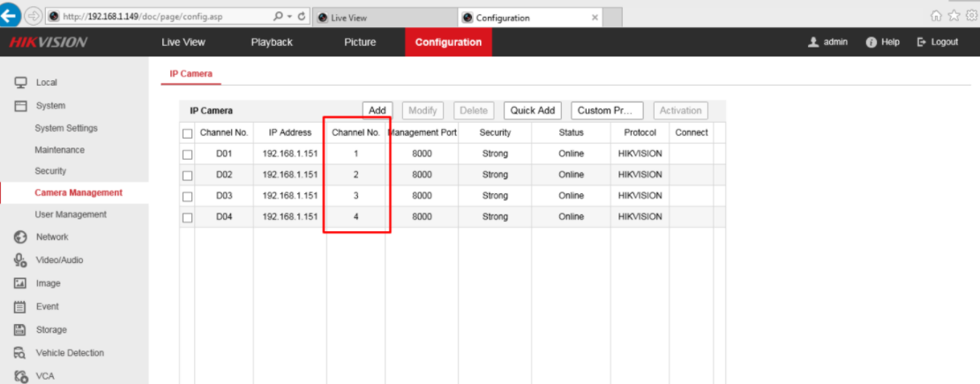
Task: Open the Playback menu
Action: click(272, 42)
